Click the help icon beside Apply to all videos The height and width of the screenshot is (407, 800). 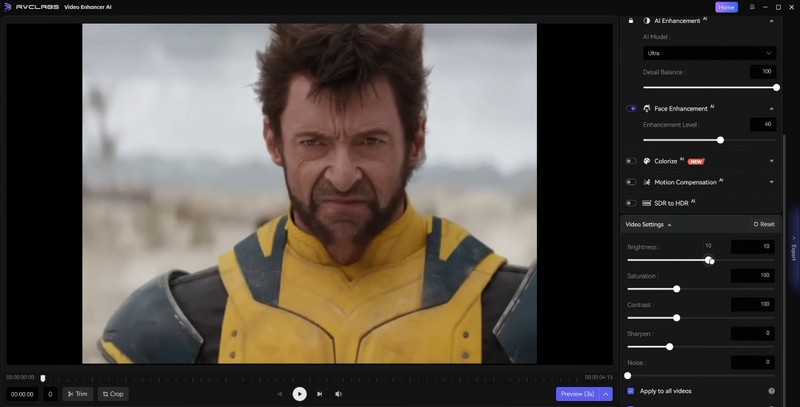click(771, 391)
